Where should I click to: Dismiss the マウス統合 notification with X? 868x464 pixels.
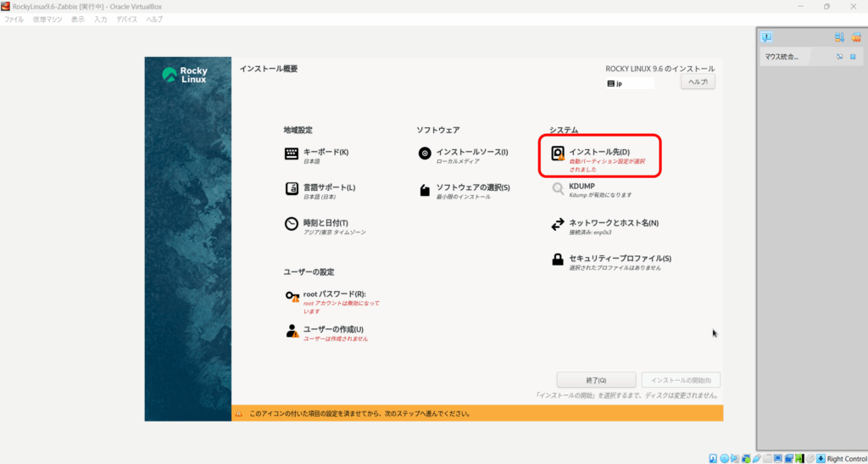click(853, 57)
